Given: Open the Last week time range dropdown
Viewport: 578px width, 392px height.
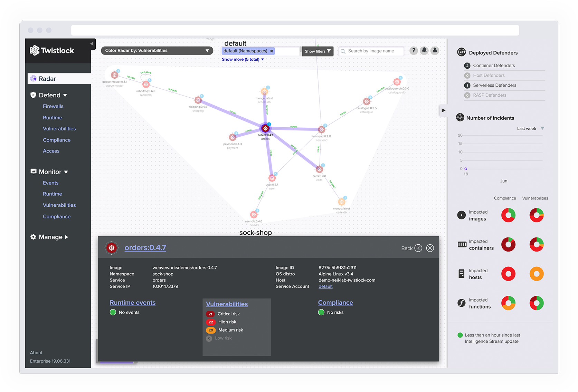Looking at the screenshot, I should coord(530,129).
